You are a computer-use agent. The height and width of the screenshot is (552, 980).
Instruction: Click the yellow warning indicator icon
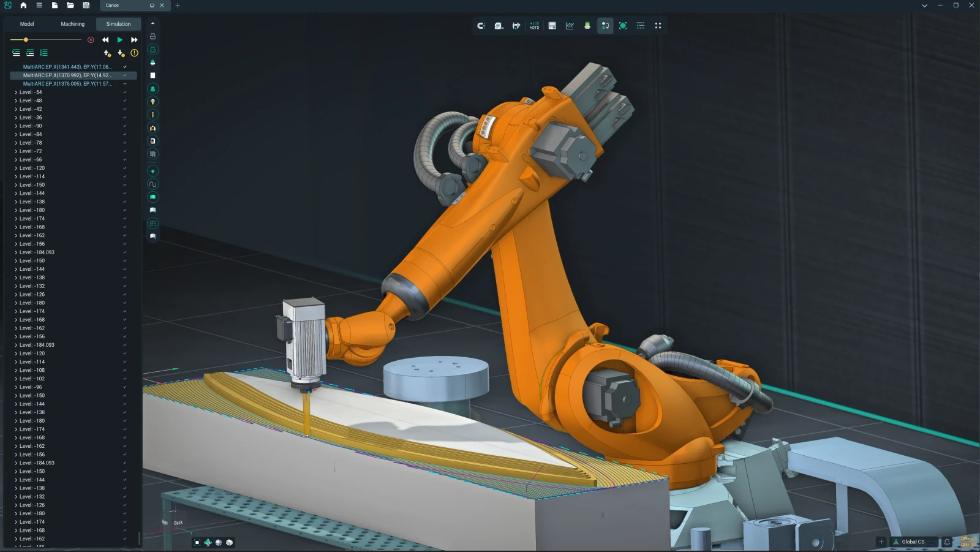[134, 53]
